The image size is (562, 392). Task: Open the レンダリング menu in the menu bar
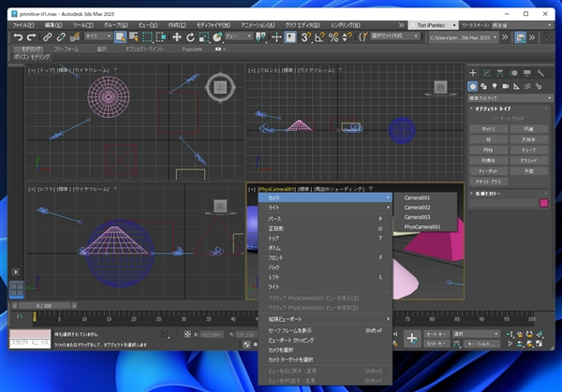[345, 24]
